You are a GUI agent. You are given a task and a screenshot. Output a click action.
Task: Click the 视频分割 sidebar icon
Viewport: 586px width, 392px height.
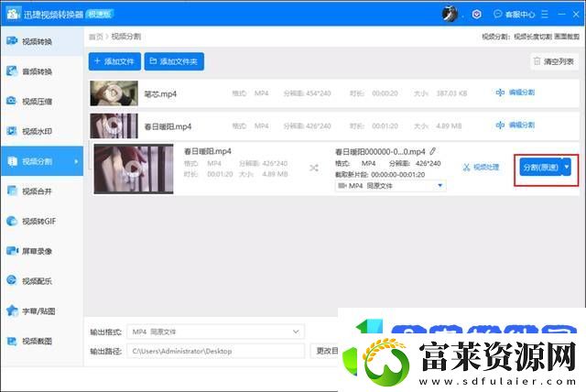pos(12,161)
